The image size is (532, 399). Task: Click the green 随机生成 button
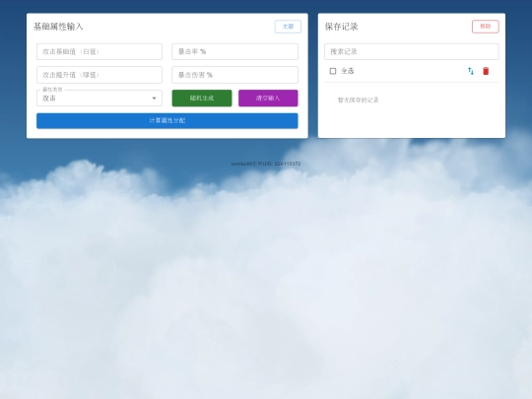[x=202, y=99]
